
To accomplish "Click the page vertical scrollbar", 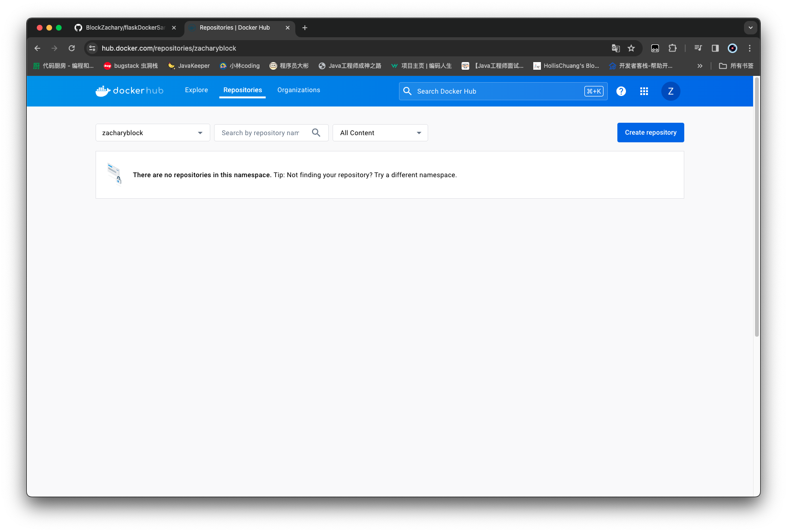I will 757,207.
